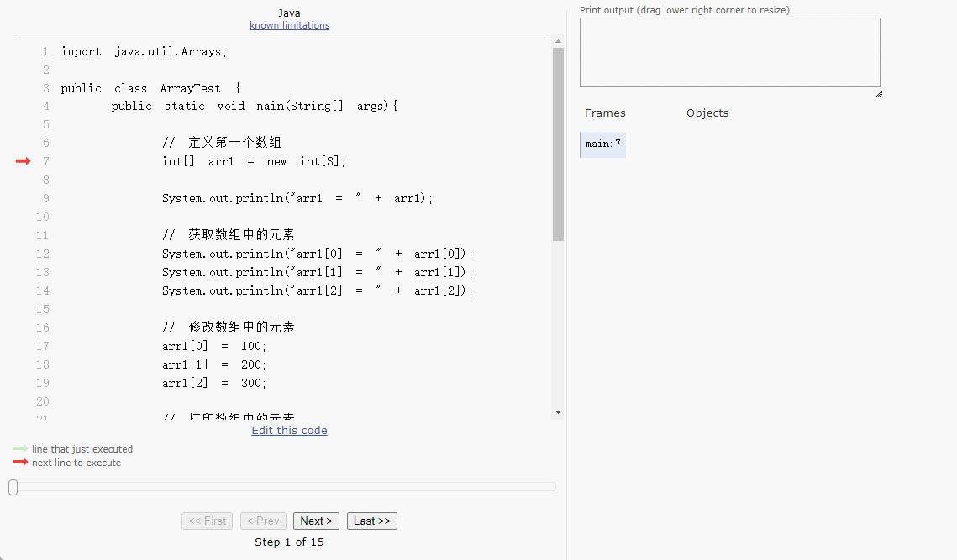Click the red next-line arrow at line 7
The height and width of the screenshot is (560, 957).
pyautogui.click(x=23, y=161)
